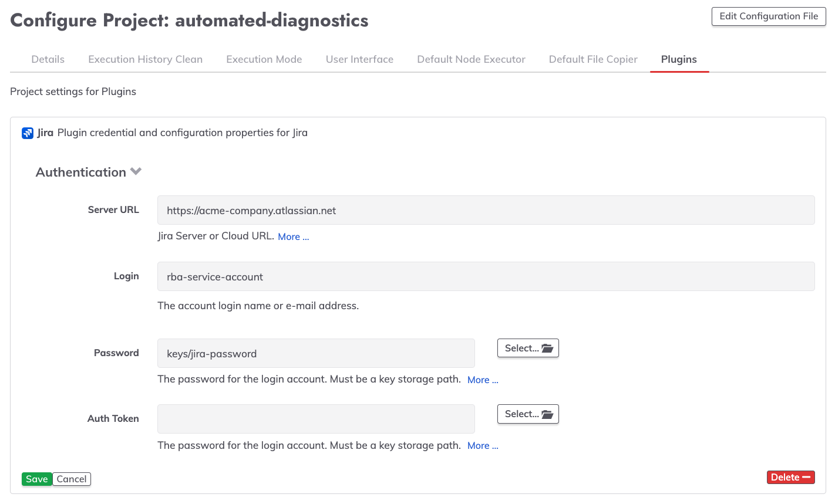Go to the User Interface tab
The width and height of the screenshot is (835, 504).
pos(360,59)
